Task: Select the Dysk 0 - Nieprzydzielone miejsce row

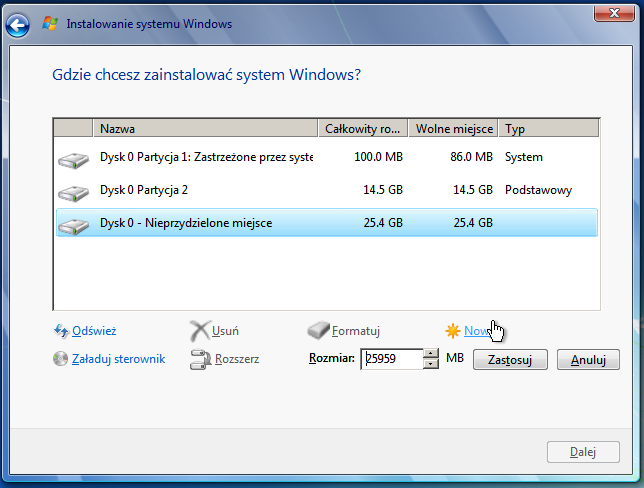Action: coord(327,223)
